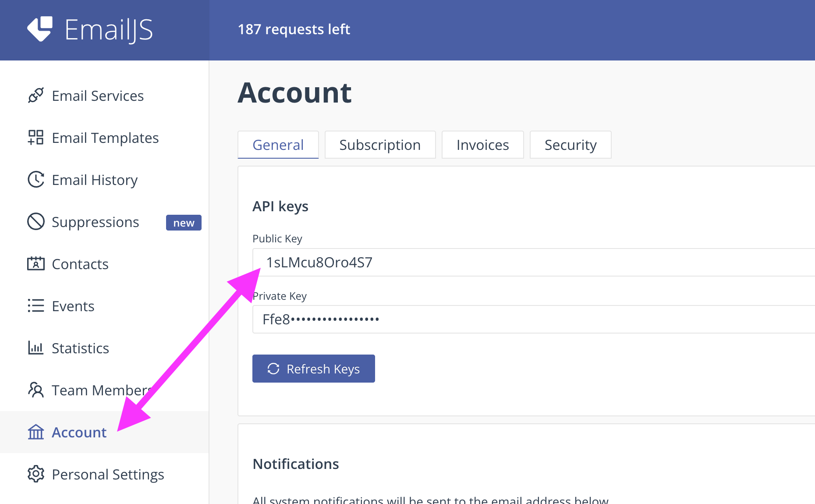The image size is (815, 504).
Task: Open Statistics via bar chart icon
Action: pyautogui.click(x=36, y=348)
